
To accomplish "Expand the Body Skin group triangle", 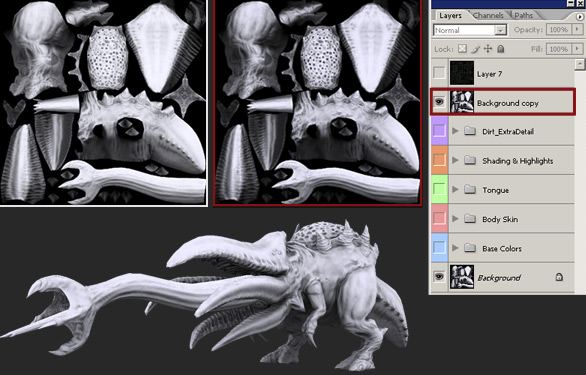I will point(455,219).
